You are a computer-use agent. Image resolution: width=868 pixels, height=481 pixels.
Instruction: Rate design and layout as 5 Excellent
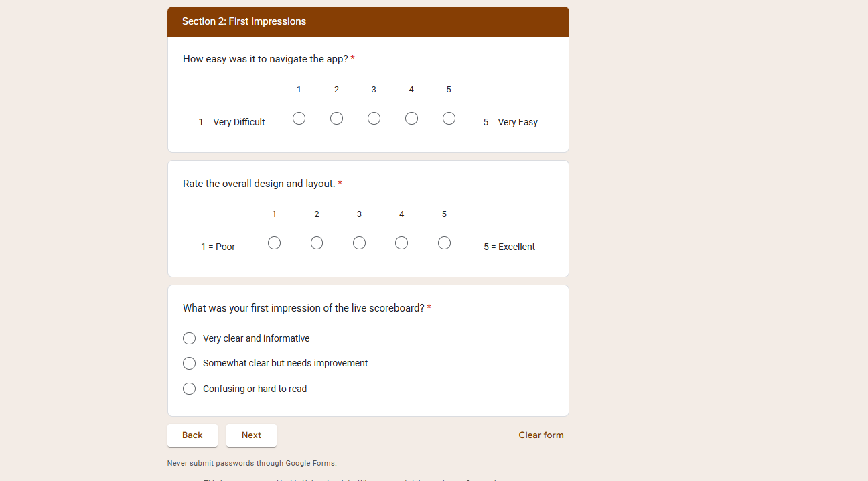[x=444, y=243]
